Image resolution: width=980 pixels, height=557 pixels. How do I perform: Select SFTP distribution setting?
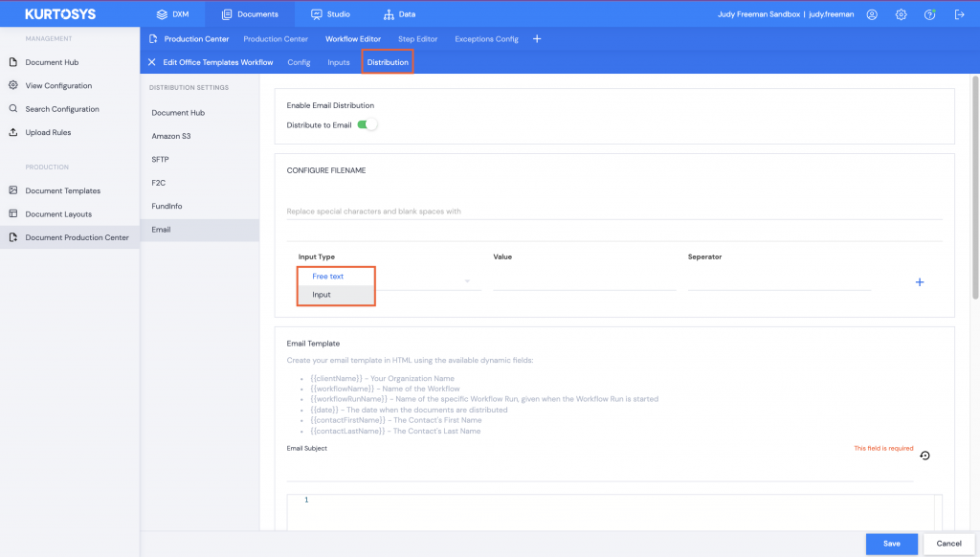(160, 160)
